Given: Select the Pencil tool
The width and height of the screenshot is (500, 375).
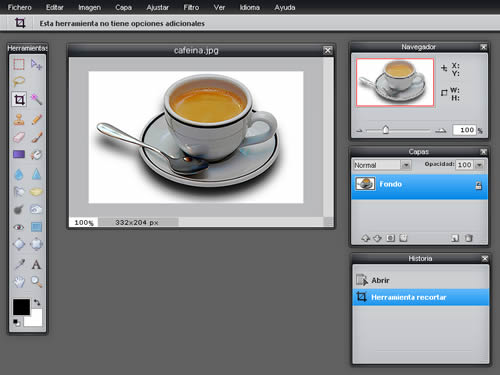Looking at the screenshot, I should tap(36, 119).
